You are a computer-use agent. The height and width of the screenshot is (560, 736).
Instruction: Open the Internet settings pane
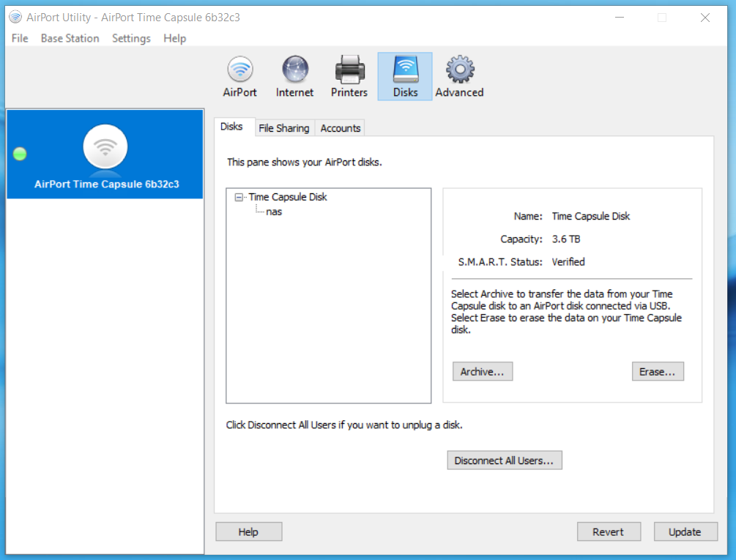295,76
